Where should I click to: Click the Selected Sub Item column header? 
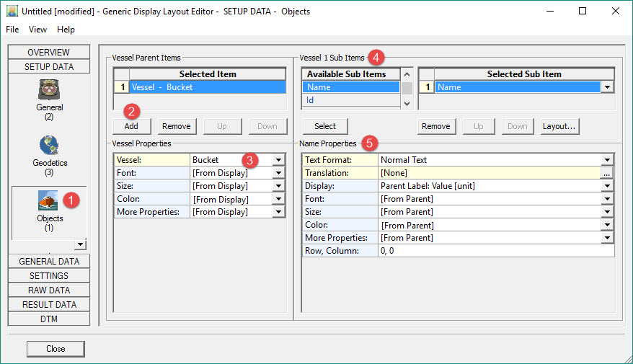[524, 74]
